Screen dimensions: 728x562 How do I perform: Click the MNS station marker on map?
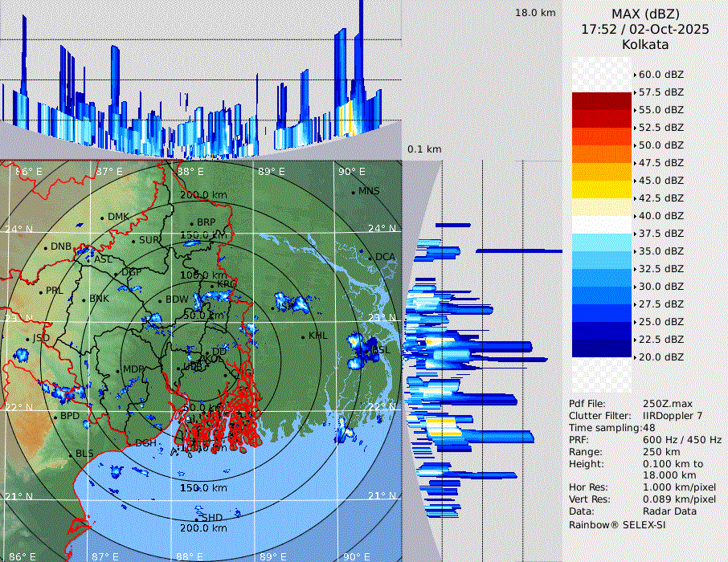tap(353, 192)
